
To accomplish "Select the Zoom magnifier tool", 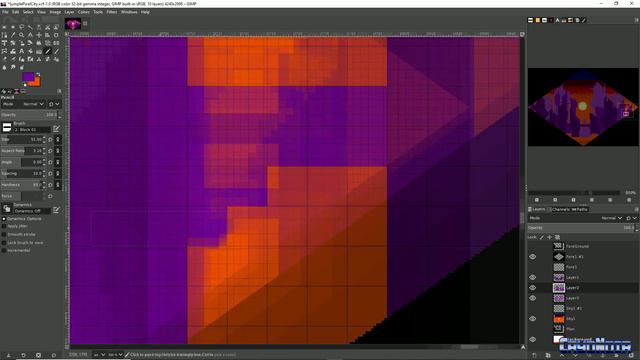I will (22, 35).
